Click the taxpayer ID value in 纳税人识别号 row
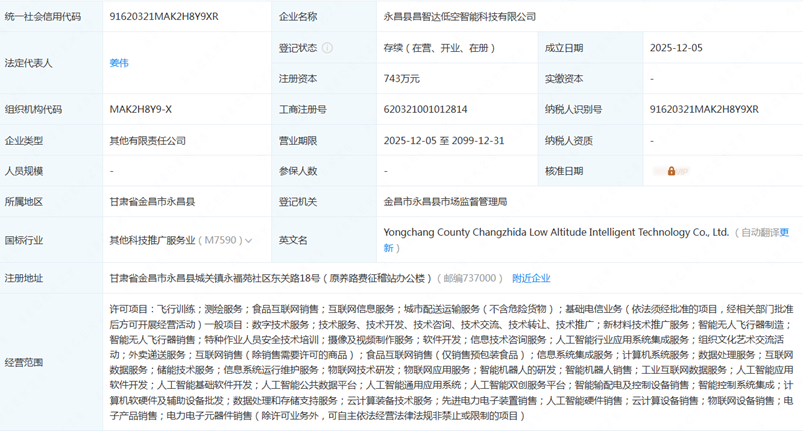This screenshot has width=803, height=431. click(704, 109)
